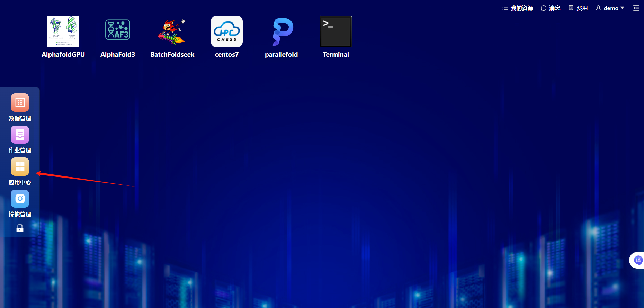Viewport: 644px width, 308px height.
Task: Open the BatchFoldseek application
Action: [x=172, y=31]
